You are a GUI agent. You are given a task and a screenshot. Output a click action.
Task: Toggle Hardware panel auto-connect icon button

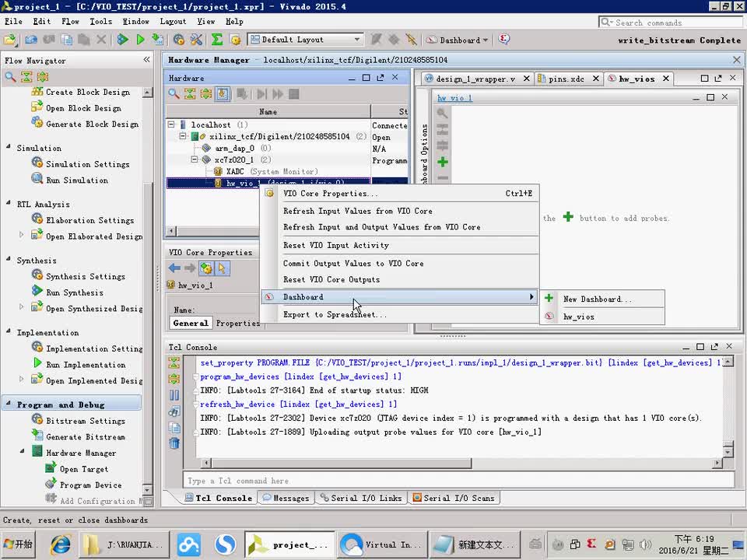point(223,94)
